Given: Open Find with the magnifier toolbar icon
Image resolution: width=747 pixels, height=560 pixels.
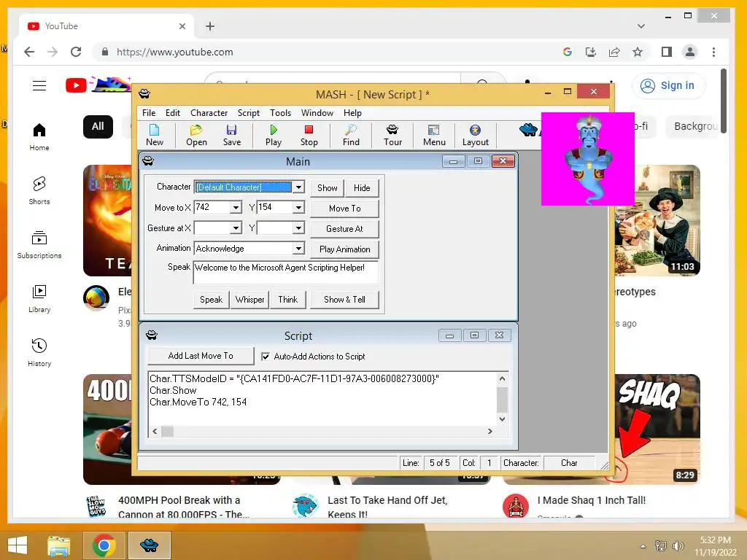Looking at the screenshot, I should [351, 135].
